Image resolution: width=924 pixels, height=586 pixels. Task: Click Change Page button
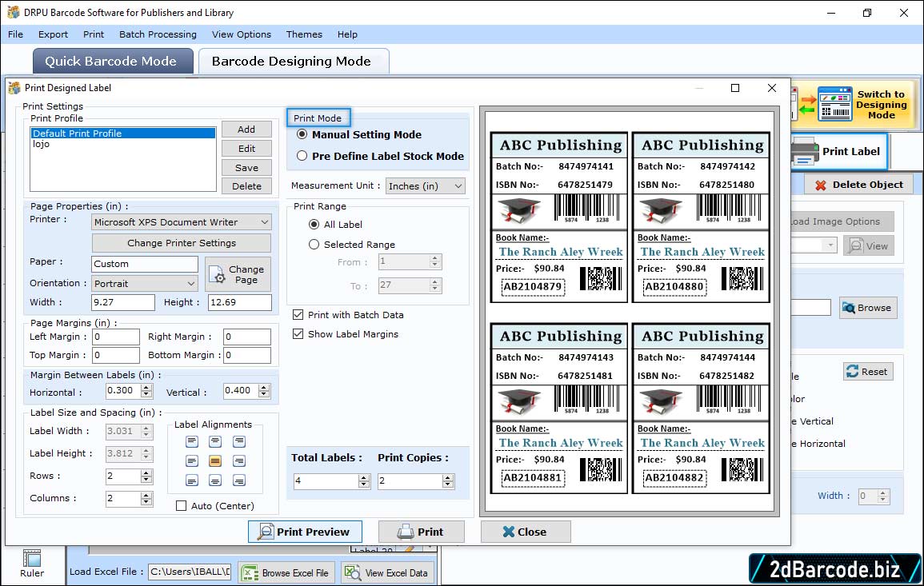pyautogui.click(x=238, y=274)
